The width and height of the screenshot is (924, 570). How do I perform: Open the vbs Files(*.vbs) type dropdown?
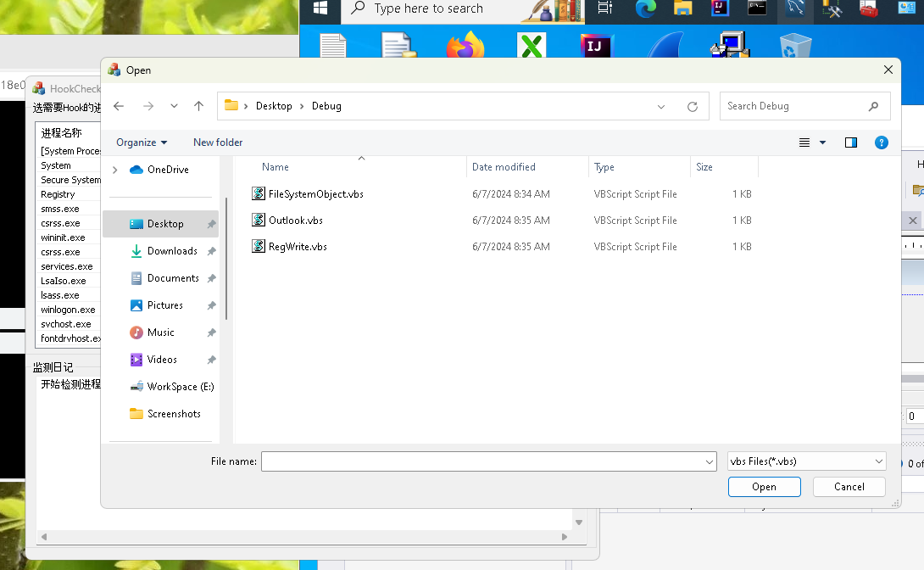(807, 461)
